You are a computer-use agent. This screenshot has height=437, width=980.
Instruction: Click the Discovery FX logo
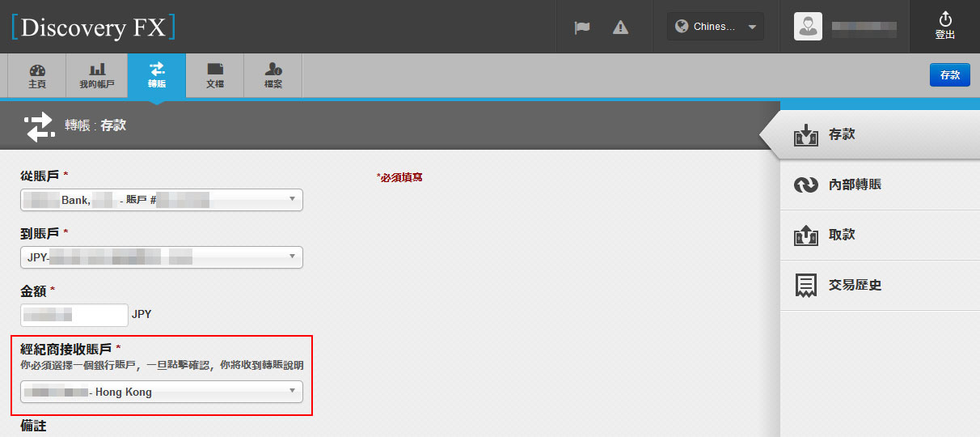(x=94, y=27)
